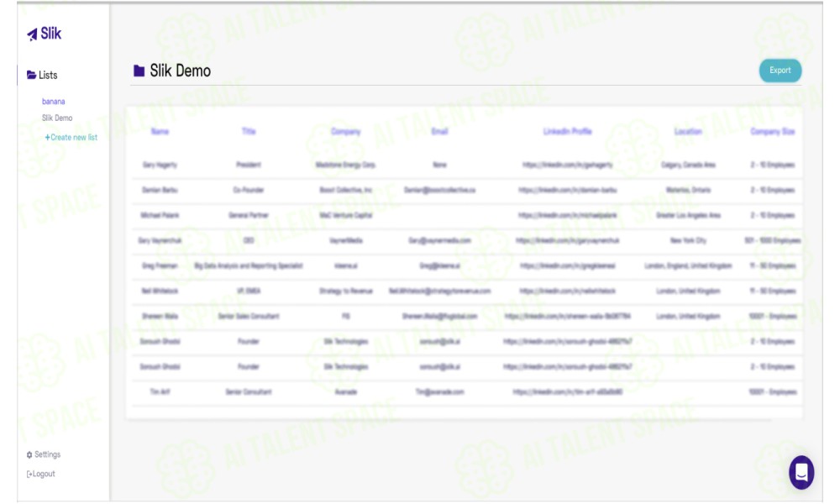Screen dimensions: 840x504
Task: Click the LinkedIn Profile column header
Action: (567, 131)
